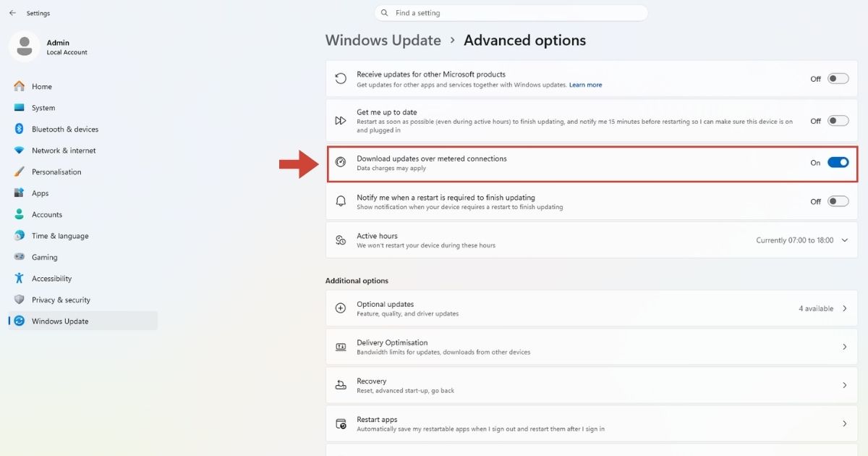Viewport: 868px width, 456px height.
Task: Enable Receive updates for other Microsoft products
Action: coord(838,79)
